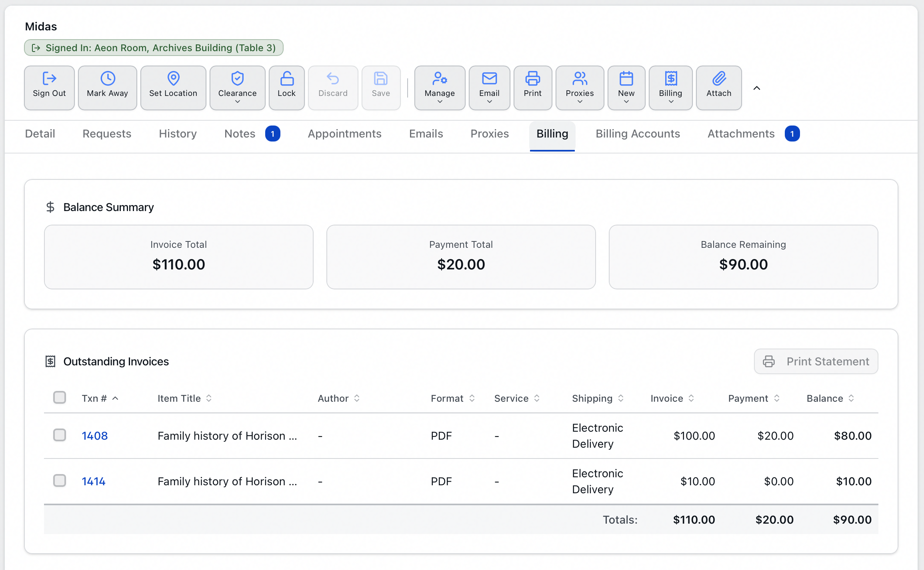Click the $80.00 balance cell

pos(853,436)
